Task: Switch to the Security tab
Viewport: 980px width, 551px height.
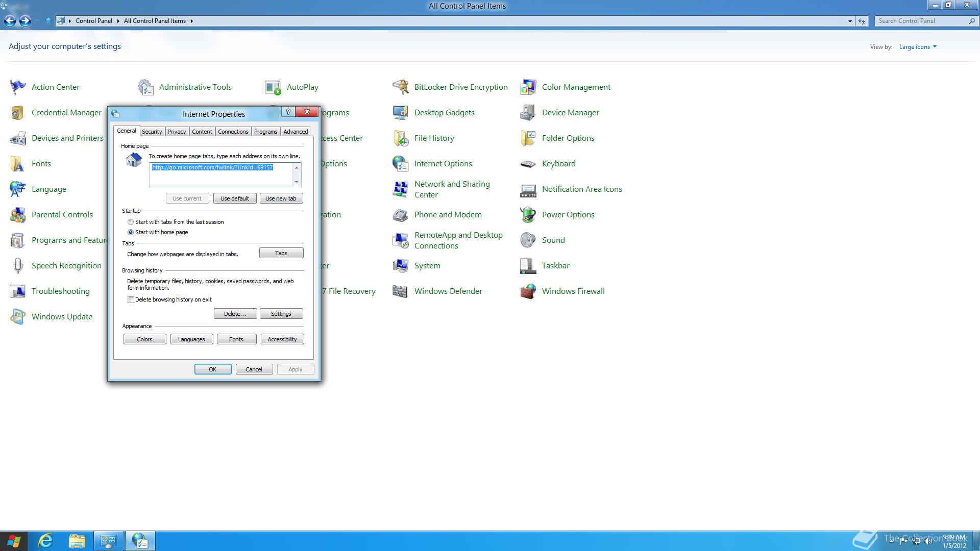Action: pyautogui.click(x=152, y=132)
